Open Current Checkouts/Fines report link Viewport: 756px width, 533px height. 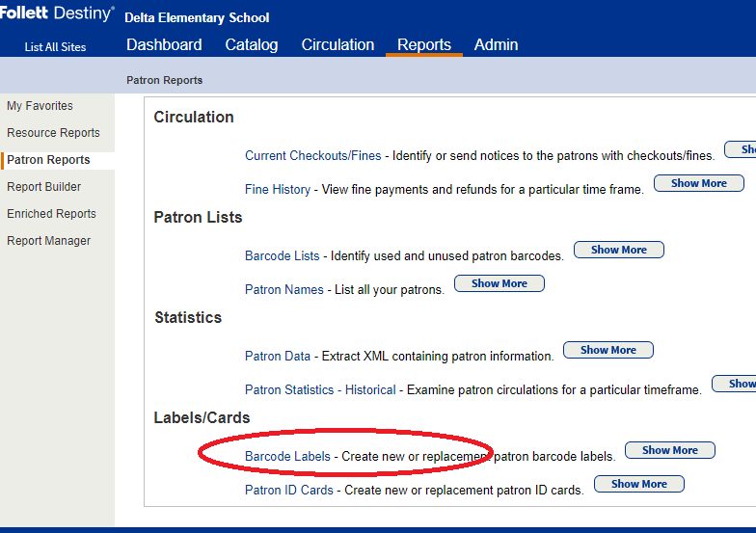[x=312, y=156]
